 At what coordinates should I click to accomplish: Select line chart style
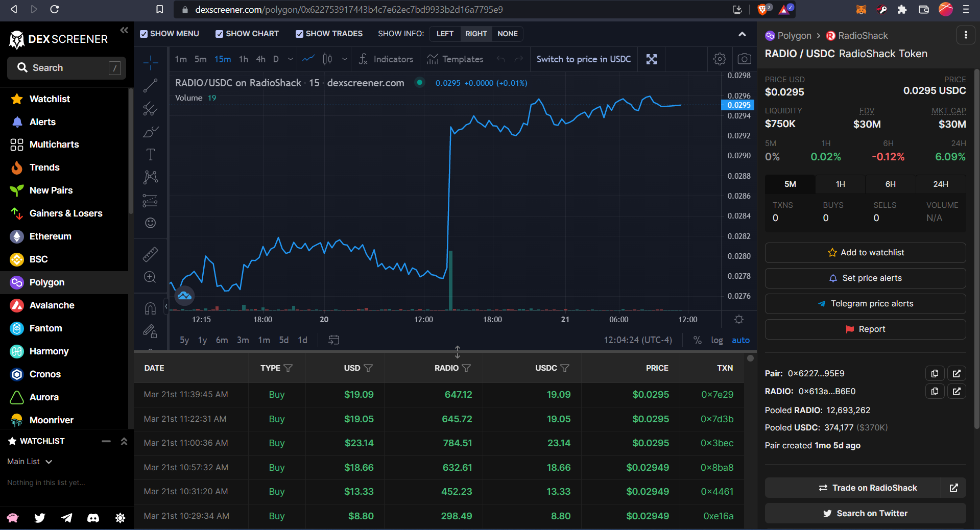click(x=308, y=59)
